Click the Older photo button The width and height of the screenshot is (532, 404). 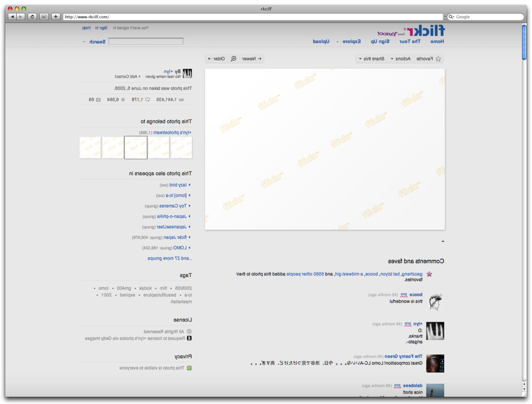click(216, 59)
